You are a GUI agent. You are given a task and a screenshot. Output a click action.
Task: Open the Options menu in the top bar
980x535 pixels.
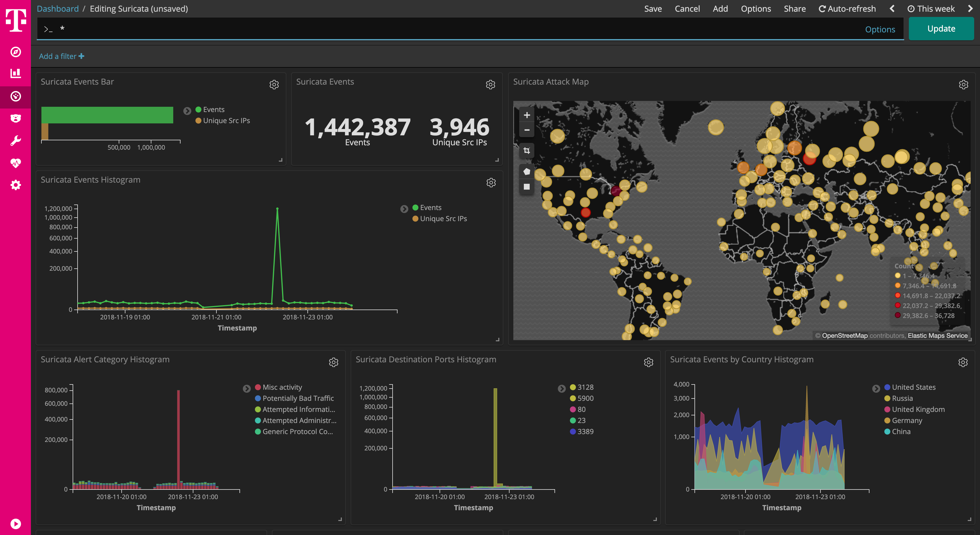[756, 8]
